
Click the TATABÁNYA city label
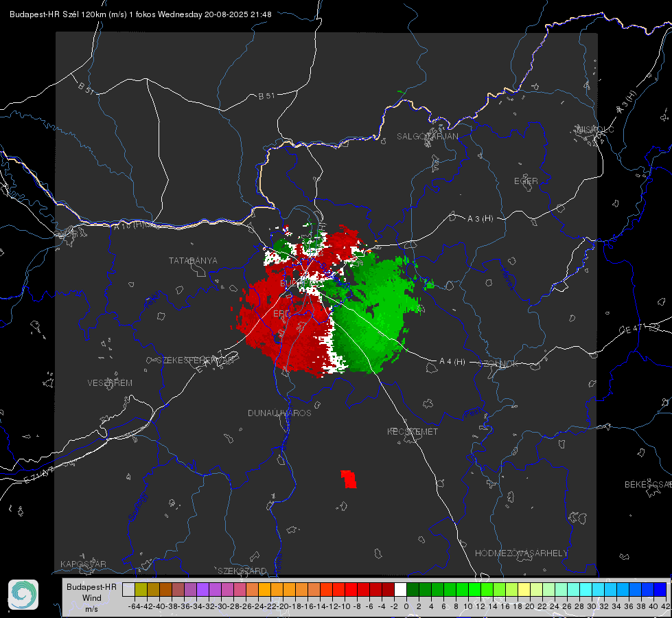[x=193, y=260]
